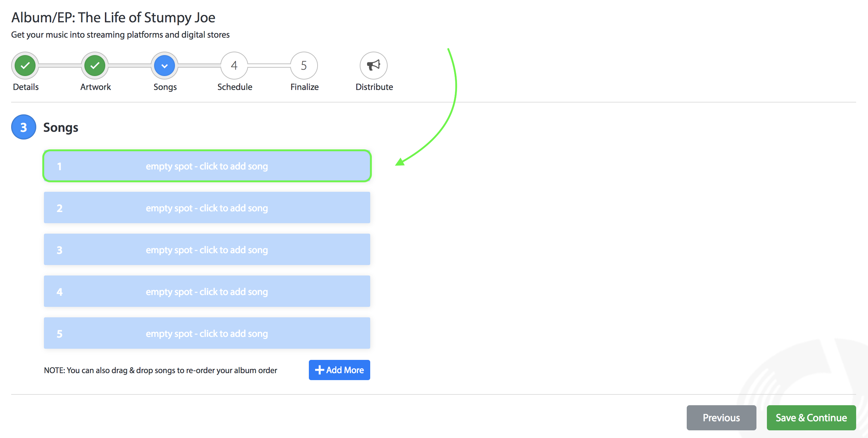This screenshot has height=438, width=868.
Task: Click 'Get your music into streaming platforms' subtitle
Action: coord(120,35)
